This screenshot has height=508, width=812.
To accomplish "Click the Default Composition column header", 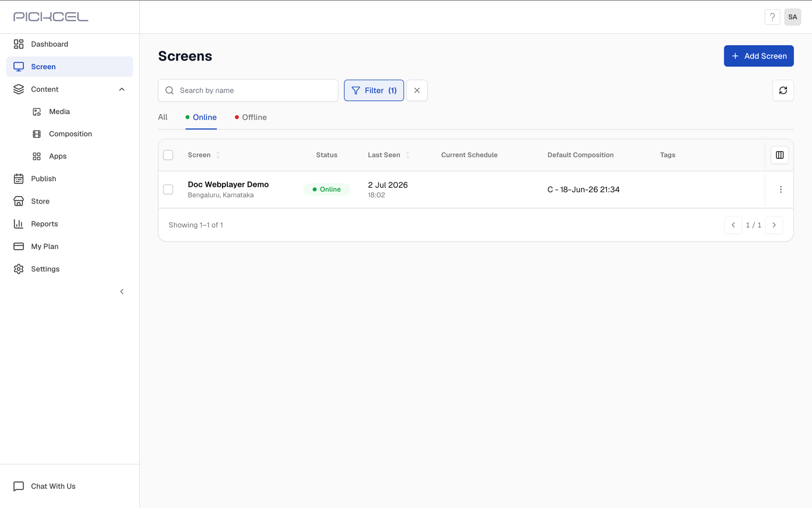I will (581, 155).
